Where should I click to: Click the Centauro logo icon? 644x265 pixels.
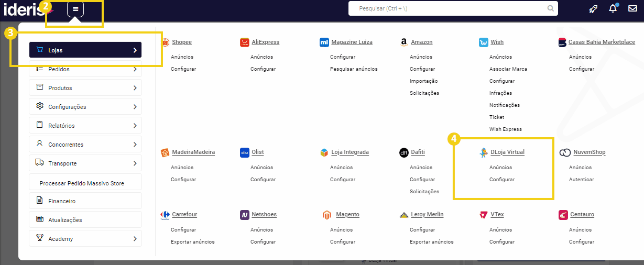[563, 215]
